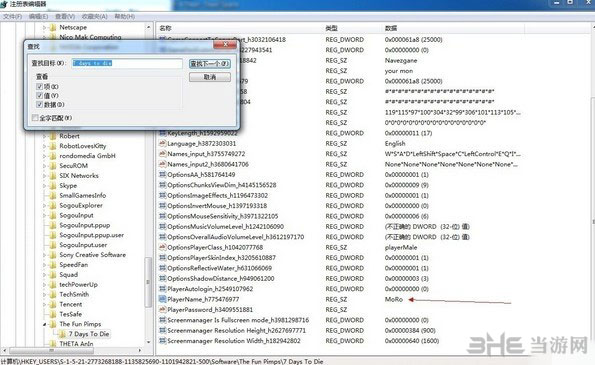The height and width of the screenshot is (365, 595).
Task: Close the 查找 dialog
Action: pos(225,44)
